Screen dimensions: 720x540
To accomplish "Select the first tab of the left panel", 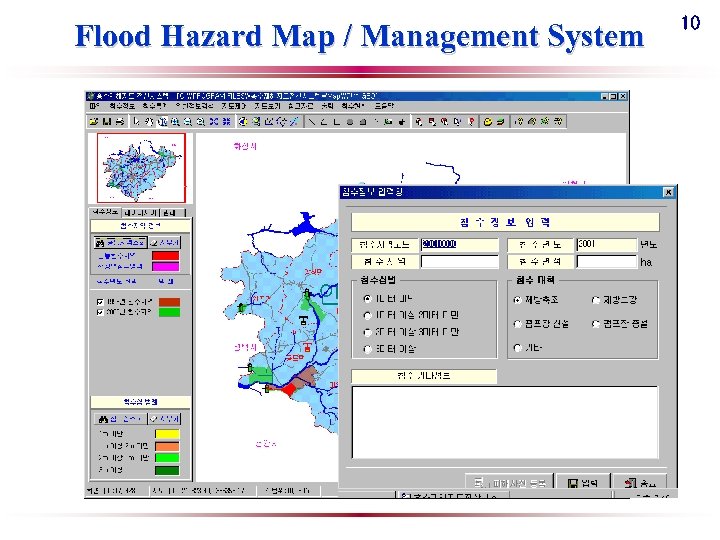I will click(x=106, y=212).
